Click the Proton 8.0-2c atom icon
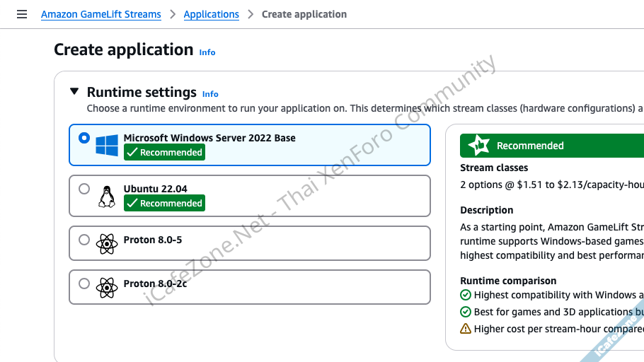The height and width of the screenshot is (362, 644). point(107,288)
